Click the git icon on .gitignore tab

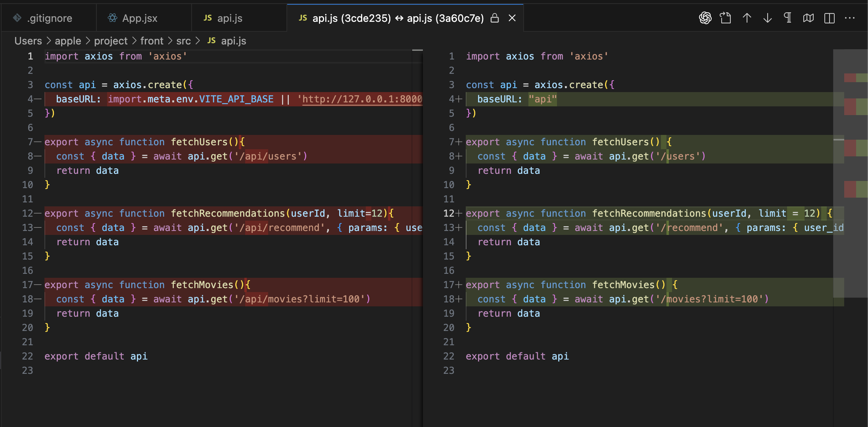click(17, 18)
